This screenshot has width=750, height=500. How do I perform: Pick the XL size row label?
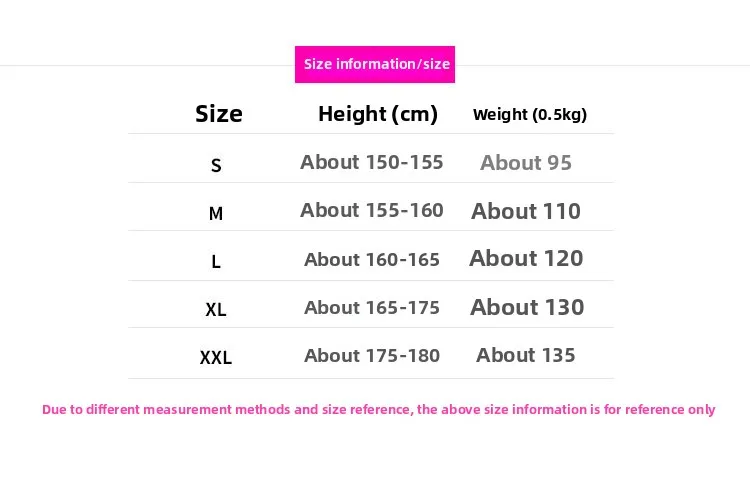point(216,310)
